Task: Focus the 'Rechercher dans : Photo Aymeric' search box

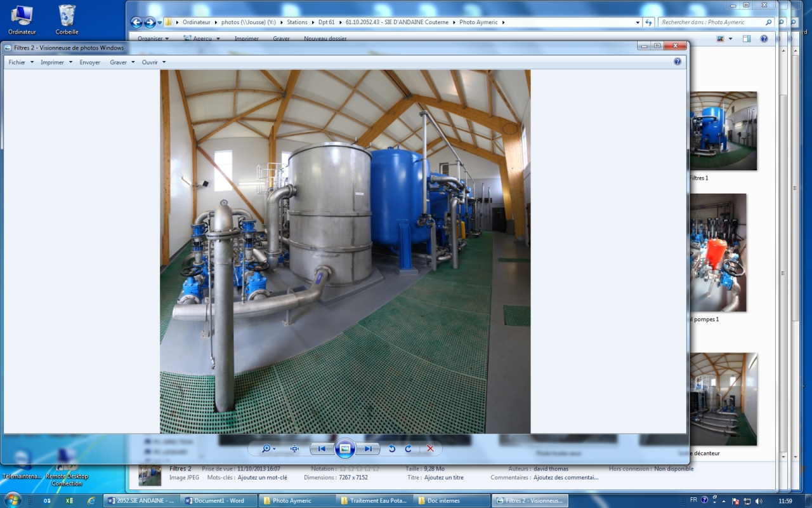Action: coord(715,22)
